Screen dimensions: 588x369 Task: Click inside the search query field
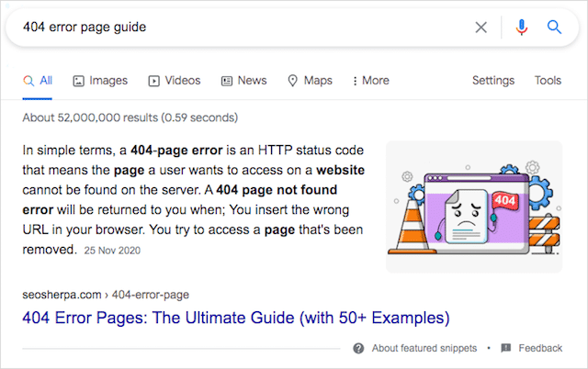pos(230,28)
